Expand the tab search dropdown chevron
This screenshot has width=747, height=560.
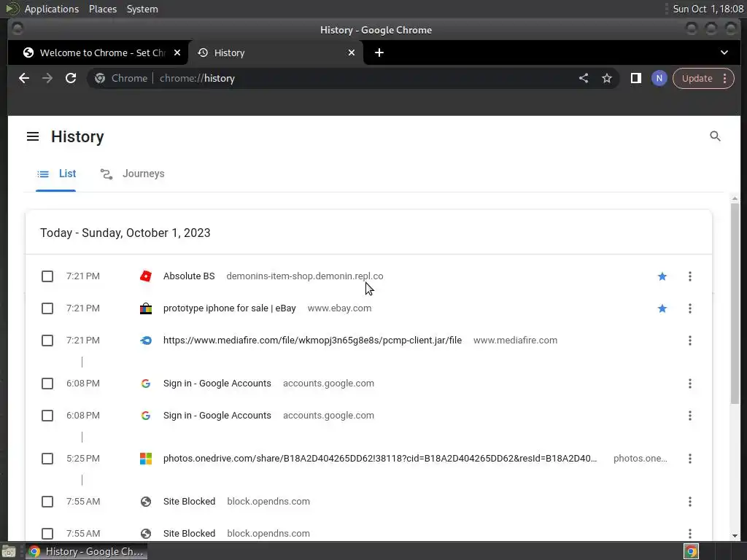pos(724,52)
